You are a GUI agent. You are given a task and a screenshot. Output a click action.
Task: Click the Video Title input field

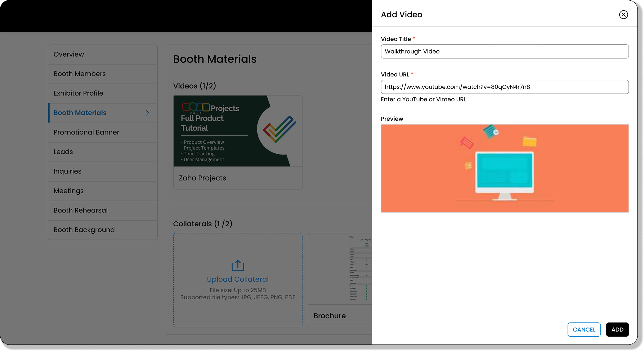pos(504,52)
